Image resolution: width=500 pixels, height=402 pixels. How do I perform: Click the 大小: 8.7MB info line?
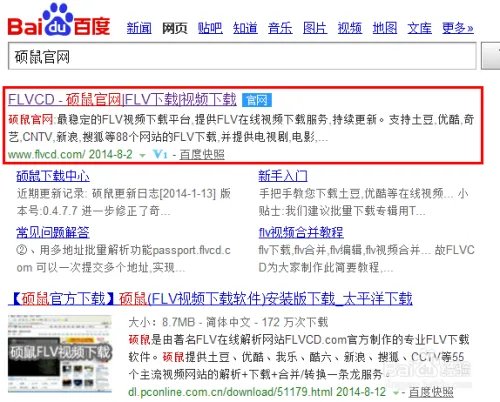pyautogui.click(x=228, y=322)
